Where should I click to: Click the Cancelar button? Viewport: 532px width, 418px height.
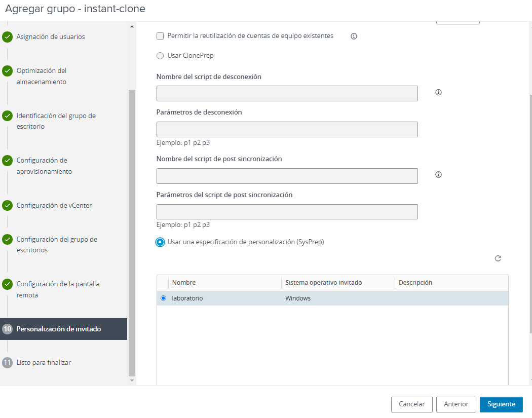(411, 404)
